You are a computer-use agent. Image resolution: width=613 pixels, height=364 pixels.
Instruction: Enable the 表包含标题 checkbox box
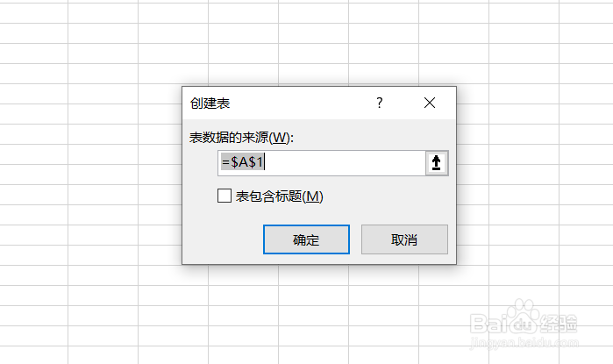(225, 196)
